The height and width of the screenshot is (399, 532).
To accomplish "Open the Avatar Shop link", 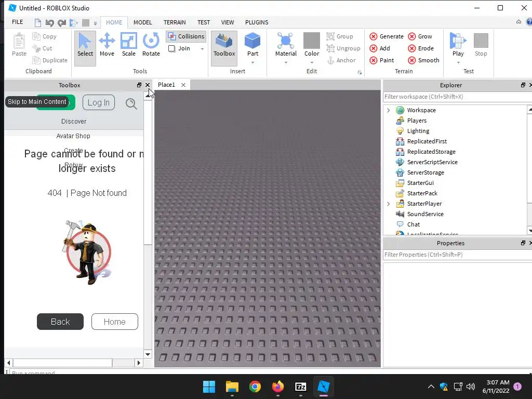I will point(73,136).
